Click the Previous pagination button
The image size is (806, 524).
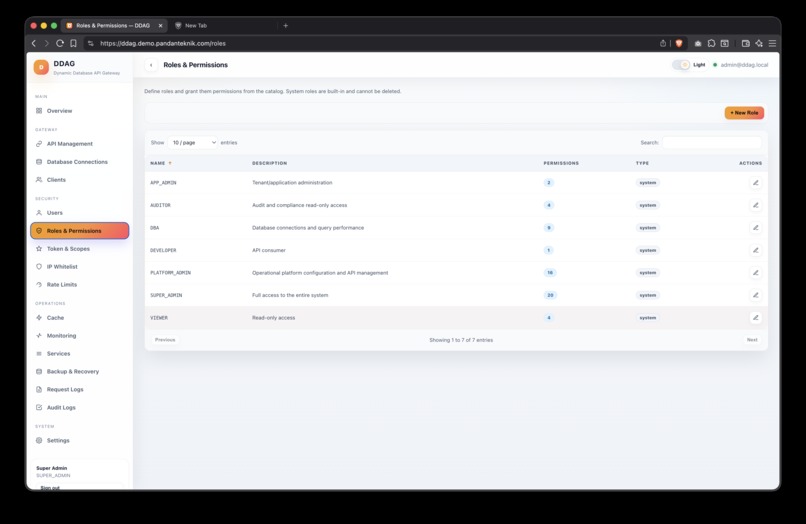click(165, 340)
